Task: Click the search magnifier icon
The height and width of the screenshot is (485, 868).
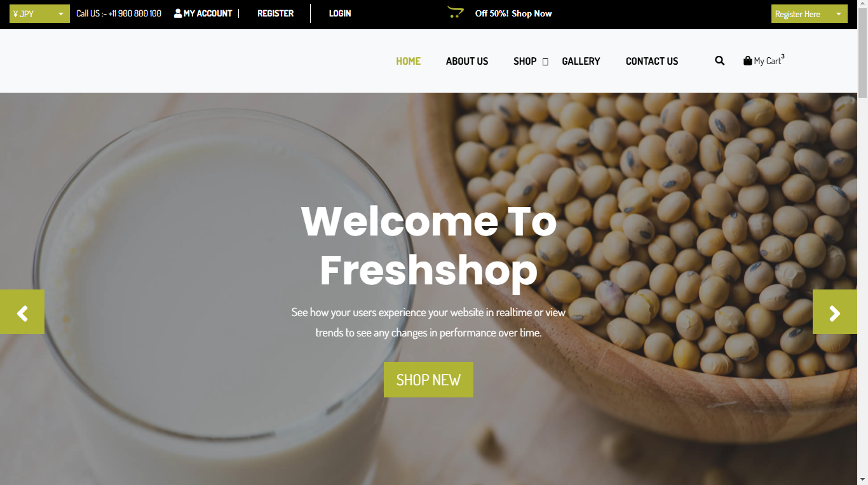Action: (719, 61)
